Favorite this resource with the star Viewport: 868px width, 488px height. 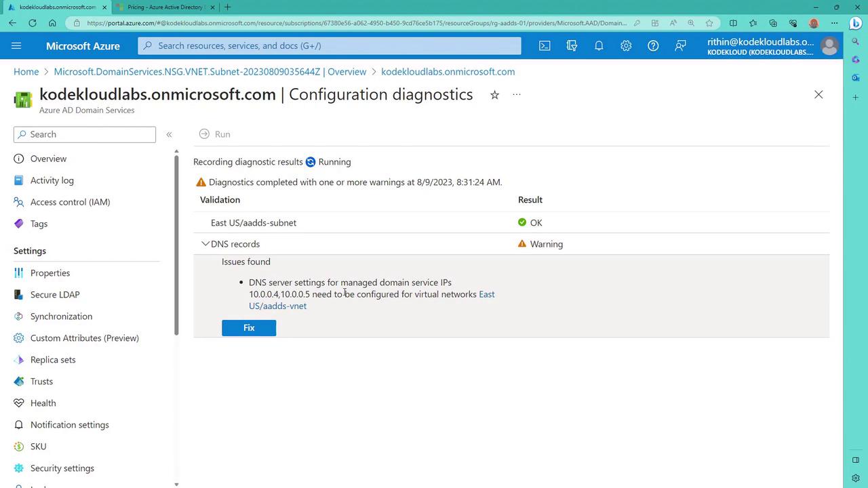tap(494, 95)
